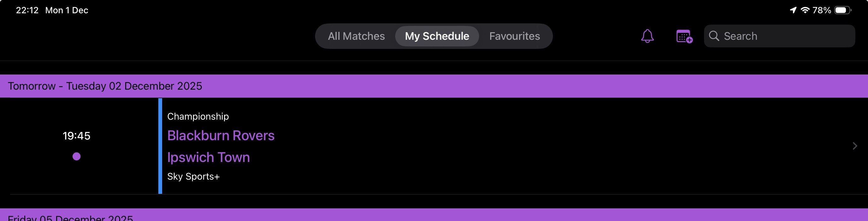
Task: Tap the Tomorrow Tuesday 02 December header
Action: point(105,86)
